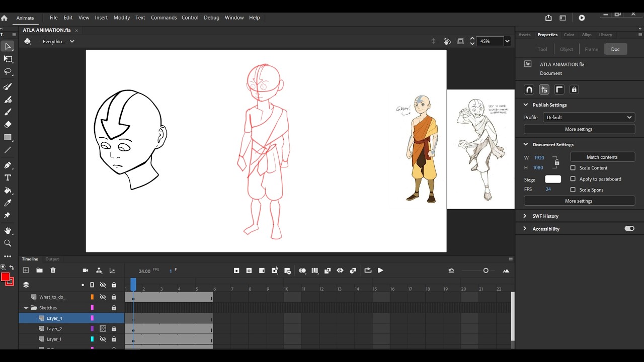Select the Hand tool

pos(8,231)
